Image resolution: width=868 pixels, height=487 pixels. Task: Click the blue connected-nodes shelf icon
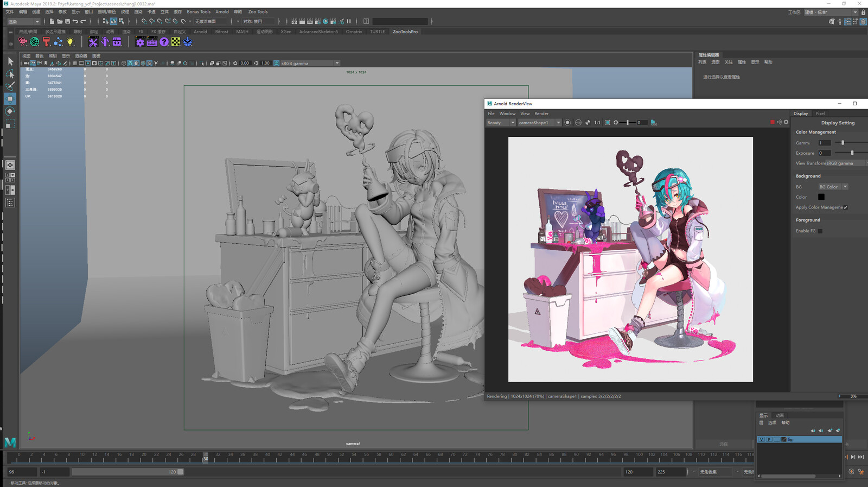tap(58, 42)
